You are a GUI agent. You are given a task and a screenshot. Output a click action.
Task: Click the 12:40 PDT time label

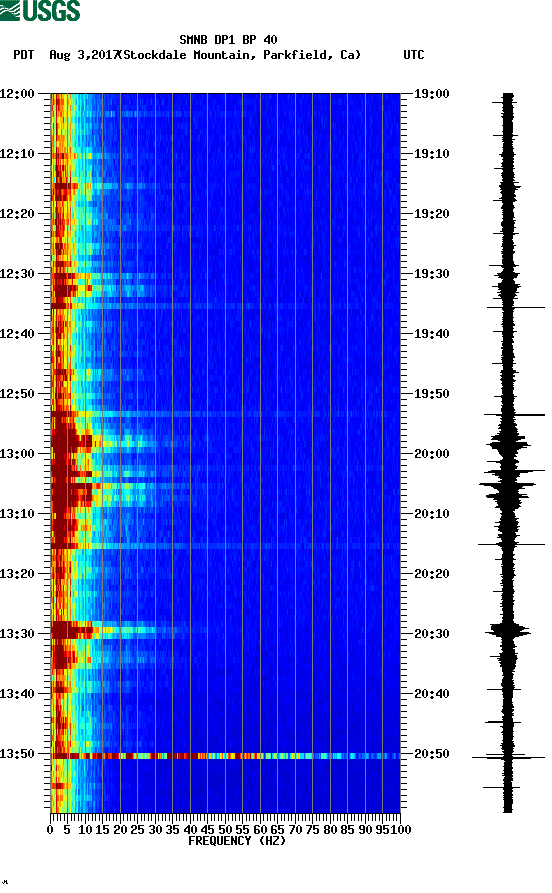[x=18, y=333]
